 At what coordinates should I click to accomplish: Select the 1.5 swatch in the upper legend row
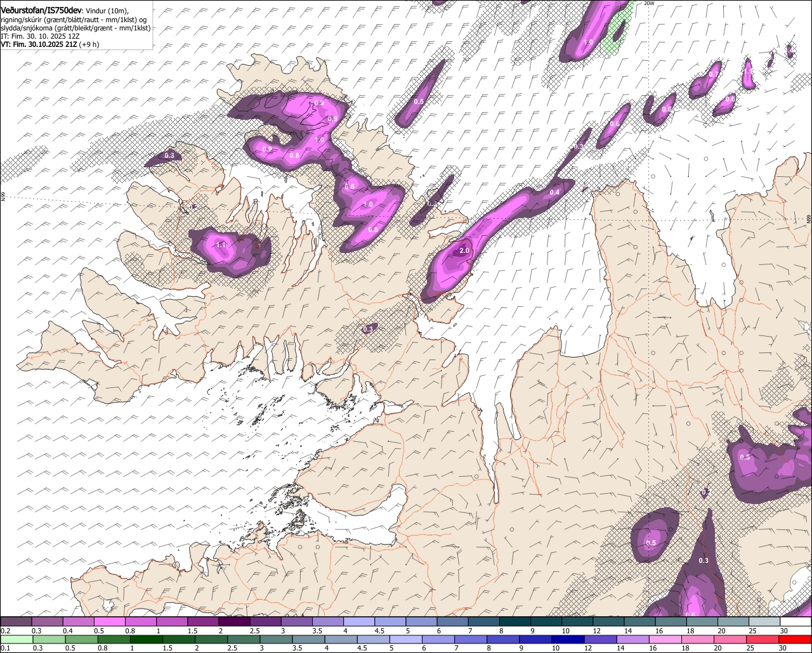click(x=203, y=622)
